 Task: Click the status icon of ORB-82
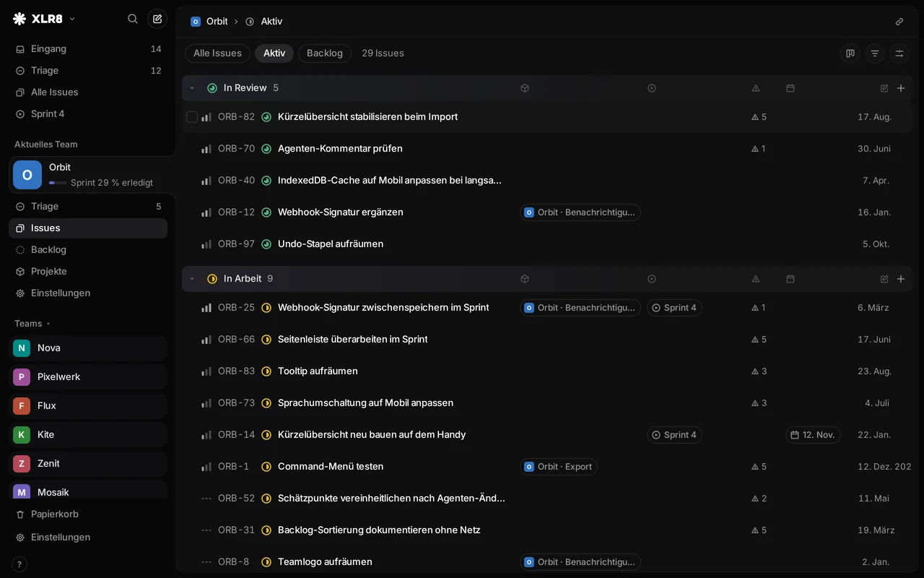[266, 117]
